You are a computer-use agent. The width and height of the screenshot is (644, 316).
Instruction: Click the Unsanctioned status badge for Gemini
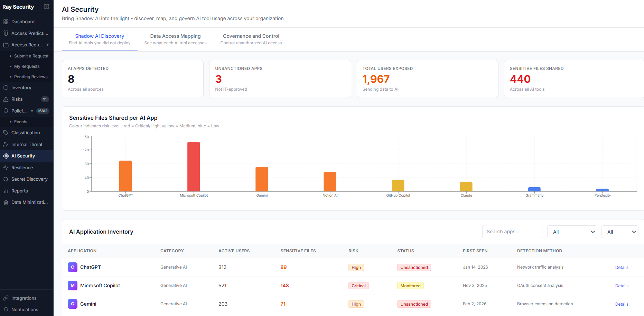click(x=414, y=304)
